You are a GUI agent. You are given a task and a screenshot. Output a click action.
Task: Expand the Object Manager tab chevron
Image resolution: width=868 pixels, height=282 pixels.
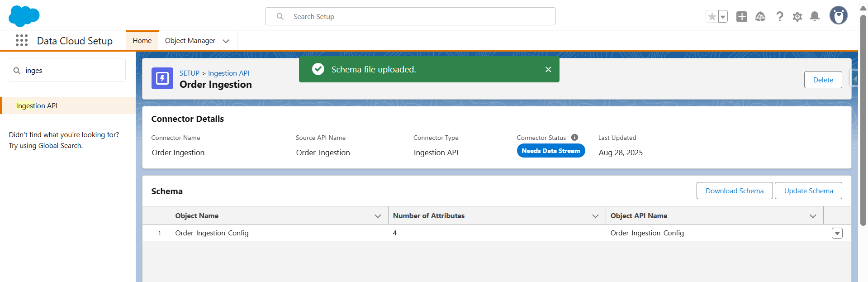(x=226, y=41)
